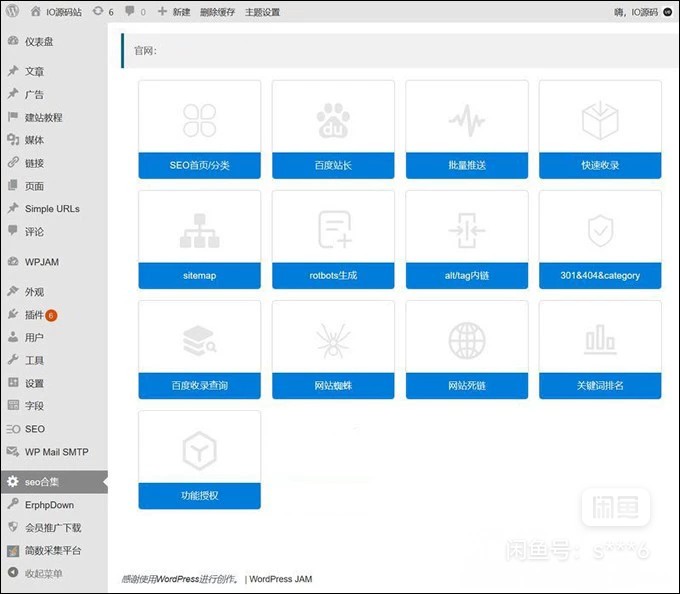
Task: Click the spider icon
Action: tap(333, 341)
